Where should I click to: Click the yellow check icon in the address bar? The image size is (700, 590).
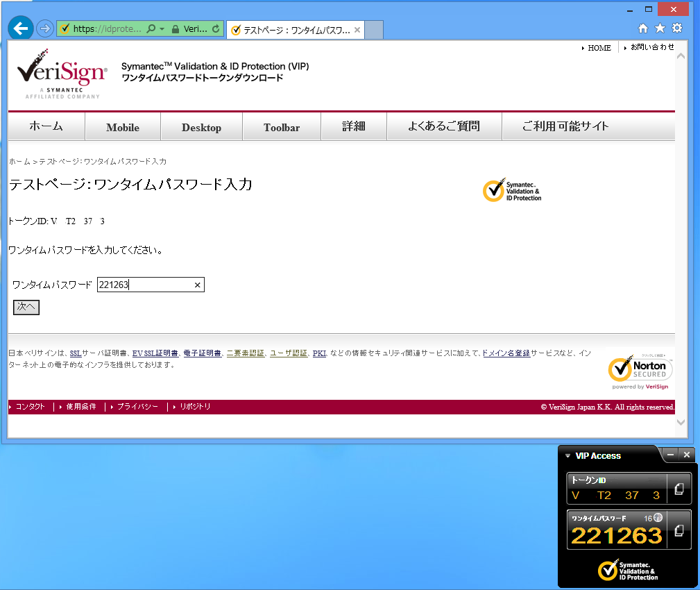point(65,29)
